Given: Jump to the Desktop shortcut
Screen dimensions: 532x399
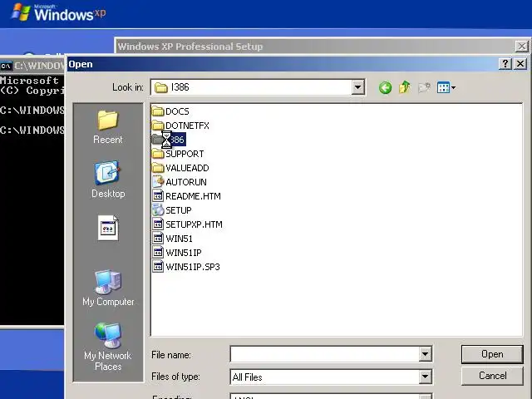Looking at the screenshot, I should (108, 180).
